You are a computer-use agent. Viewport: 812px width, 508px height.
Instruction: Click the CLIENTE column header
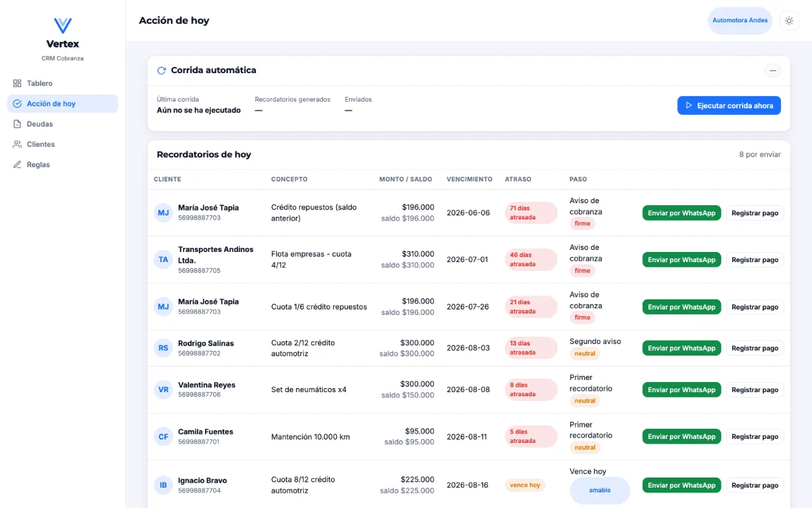tap(167, 179)
